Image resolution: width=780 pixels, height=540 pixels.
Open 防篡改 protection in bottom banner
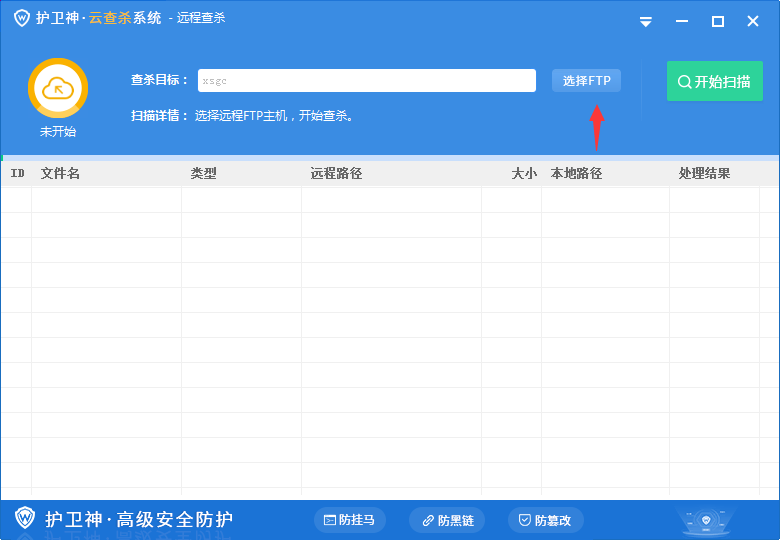[x=545, y=520]
